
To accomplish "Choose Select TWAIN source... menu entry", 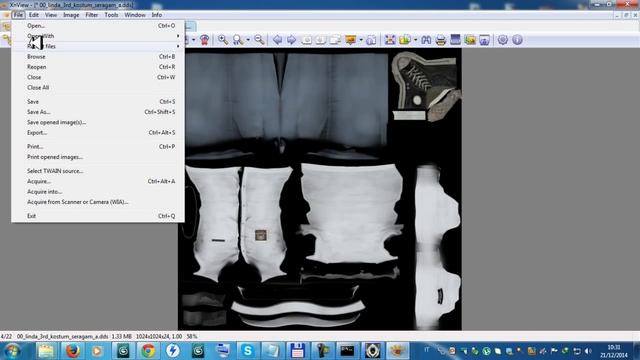I will [98, 171].
